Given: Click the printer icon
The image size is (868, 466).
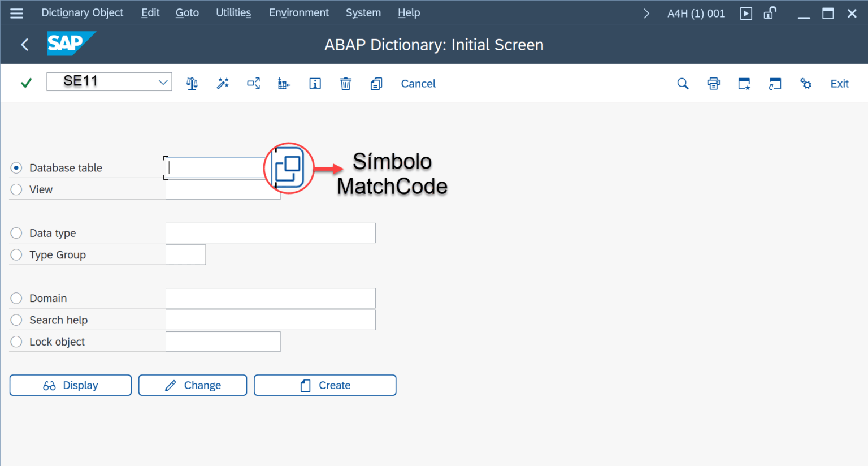Looking at the screenshot, I should click(714, 84).
